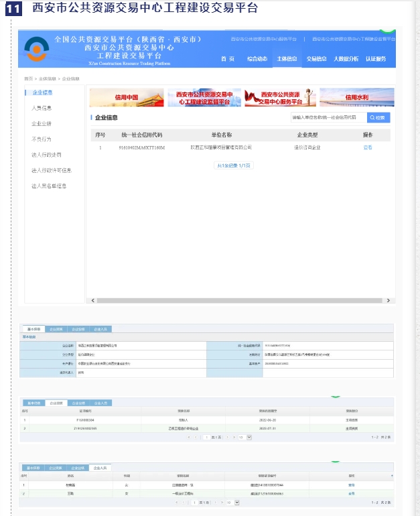420x516 pixels.
Task: Select 企业信息 in the left sidebar
Action: pyautogui.click(x=42, y=92)
